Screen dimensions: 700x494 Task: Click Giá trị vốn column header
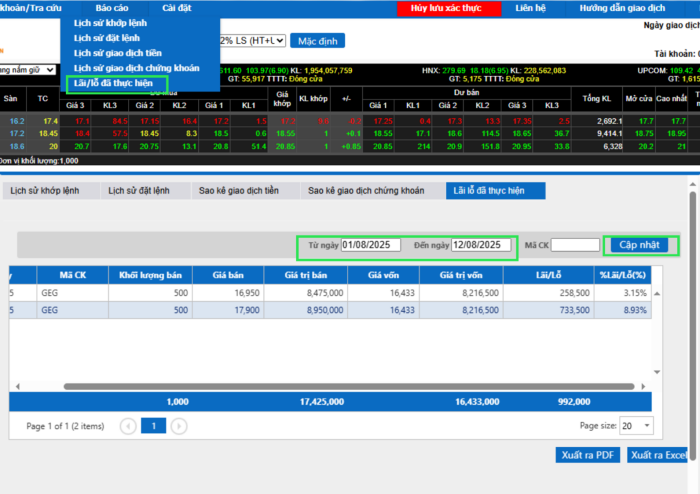(461, 275)
